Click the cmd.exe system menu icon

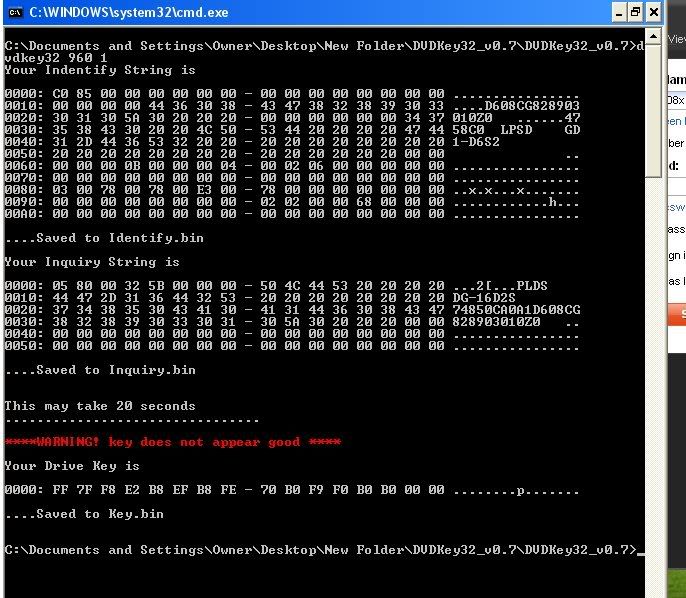click(x=14, y=12)
